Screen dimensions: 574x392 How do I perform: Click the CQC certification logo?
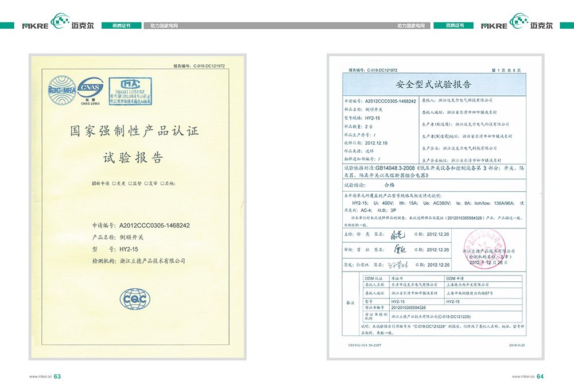tap(135, 299)
